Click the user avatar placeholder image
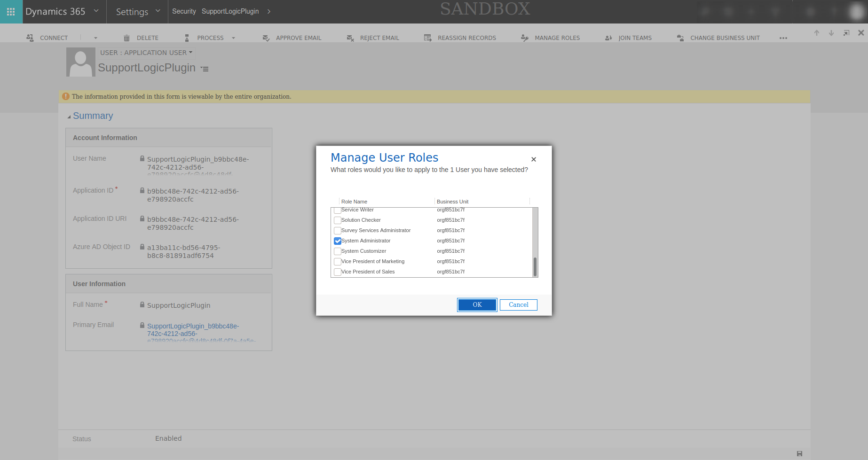Image resolution: width=868 pixels, height=460 pixels. point(81,62)
